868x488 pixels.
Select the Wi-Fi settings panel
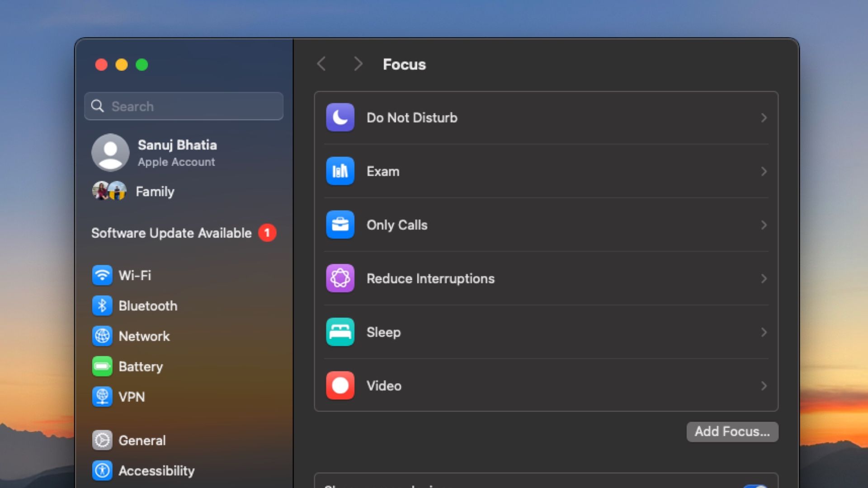tap(134, 275)
